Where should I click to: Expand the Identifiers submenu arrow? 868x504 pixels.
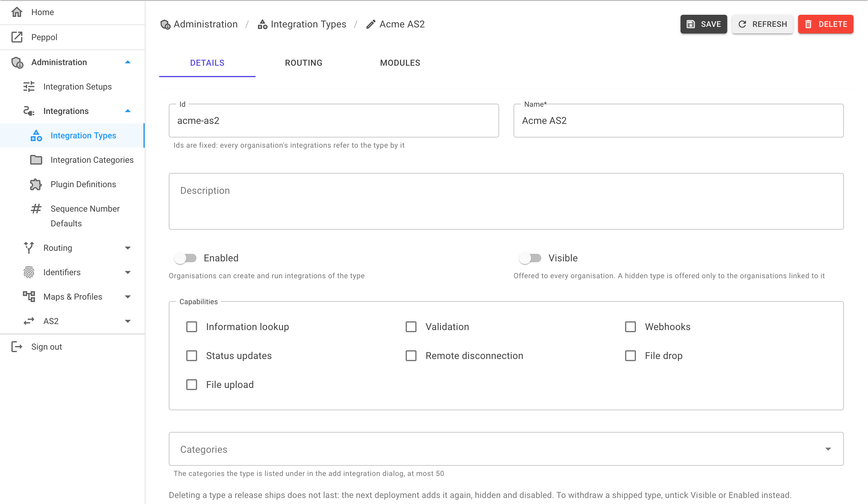click(x=128, y=272)
